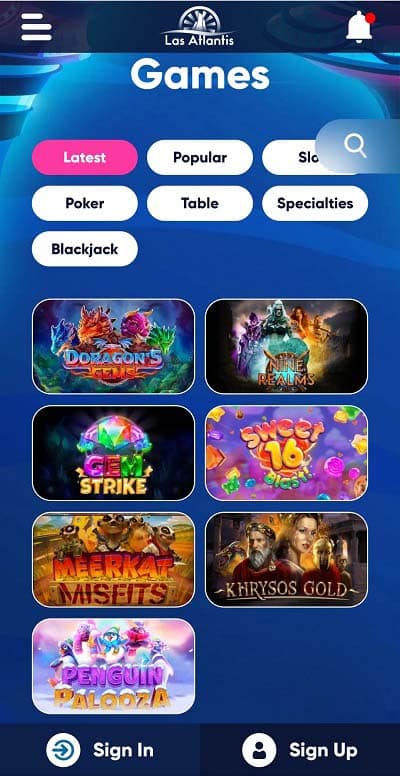Launch the Nine Realms game
This screenshot has width=400, height=776.
click(287, 346)
